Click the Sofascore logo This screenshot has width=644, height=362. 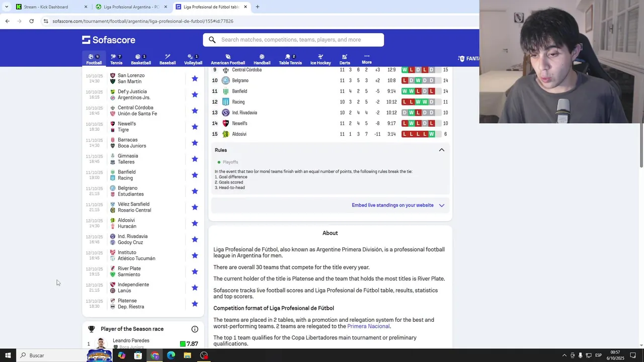[109, 40]
